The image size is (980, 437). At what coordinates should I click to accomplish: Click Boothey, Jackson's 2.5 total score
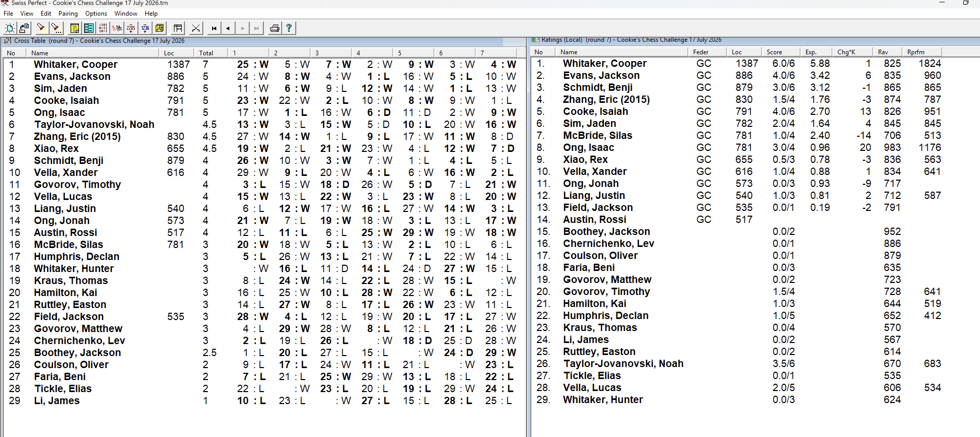[209, 352]
